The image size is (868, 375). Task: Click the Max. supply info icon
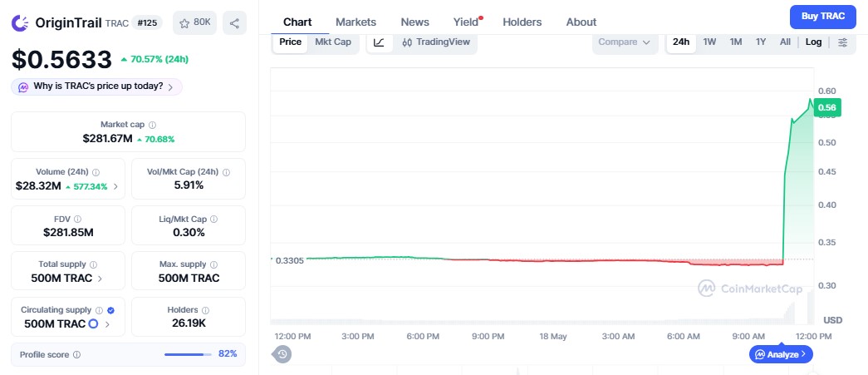click(213, 264)
